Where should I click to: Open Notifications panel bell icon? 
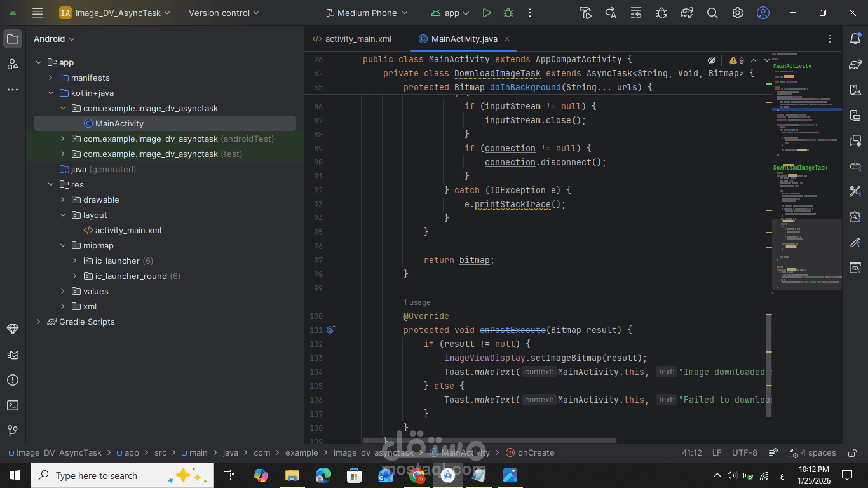point(855,39)
